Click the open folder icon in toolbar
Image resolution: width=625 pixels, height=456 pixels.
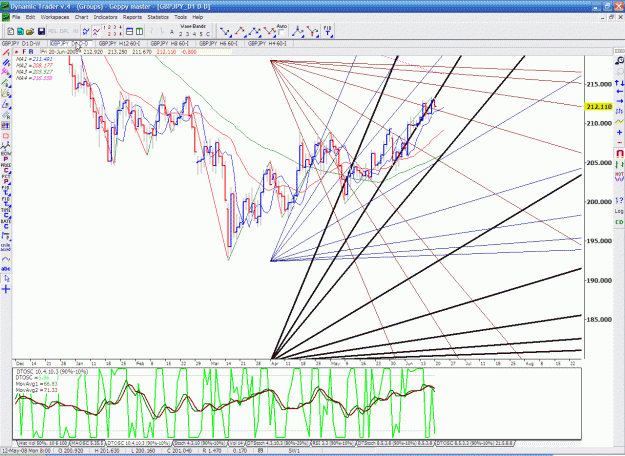pyautogui.click(x=30, y=31)
